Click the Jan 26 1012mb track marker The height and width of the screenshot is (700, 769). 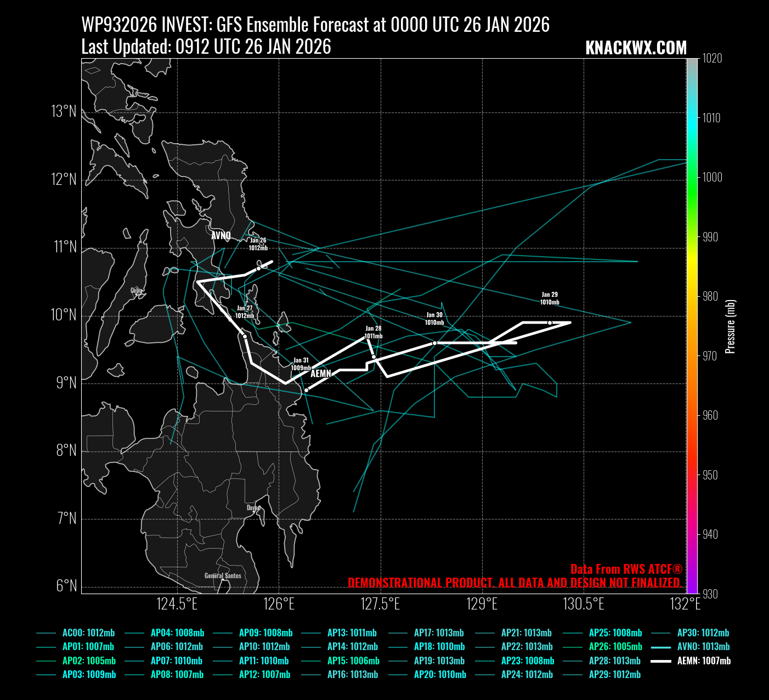tap(259, 268)
